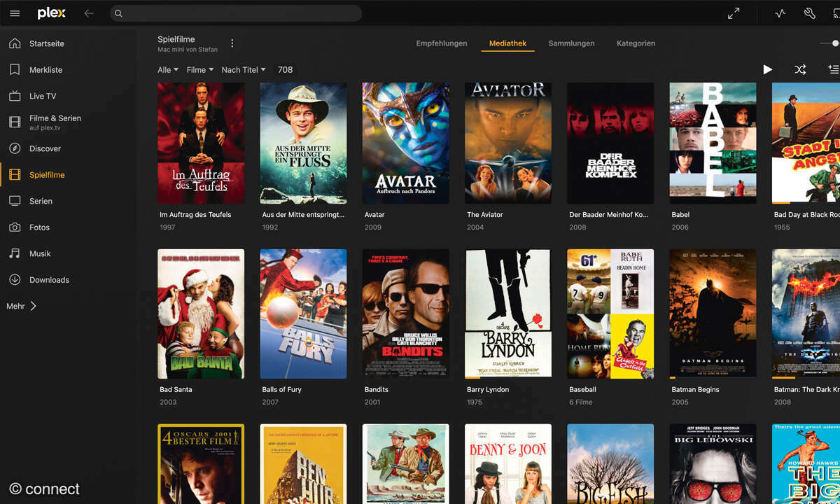
Task: Enter fullscreen with the expand arrows icon
Action: [734, 13]
